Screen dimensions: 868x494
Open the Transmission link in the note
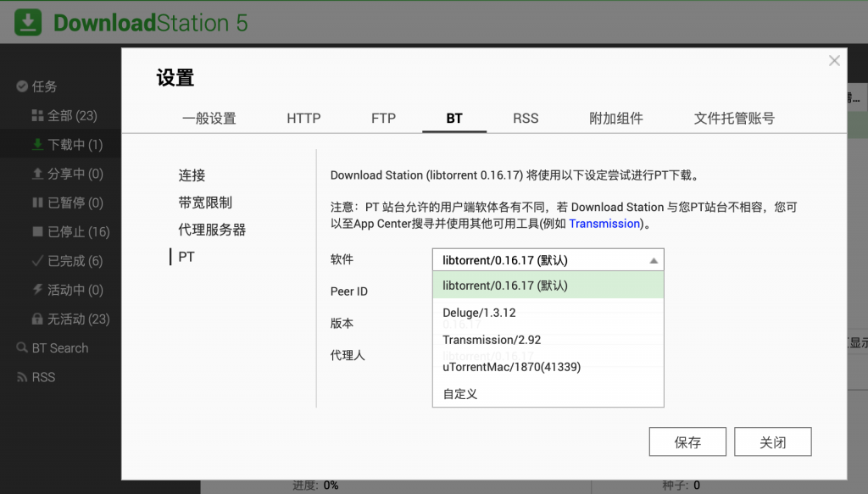tap(604, 223)
